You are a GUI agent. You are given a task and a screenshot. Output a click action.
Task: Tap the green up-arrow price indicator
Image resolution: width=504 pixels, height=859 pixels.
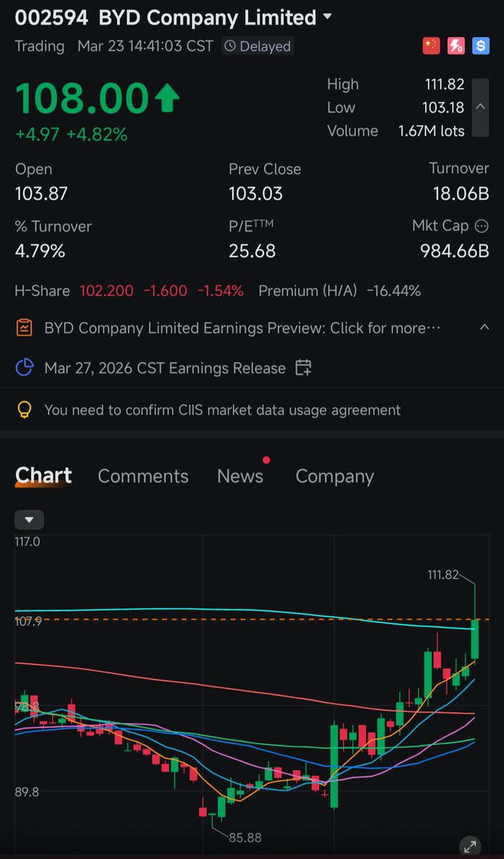(x=167, y=99)
